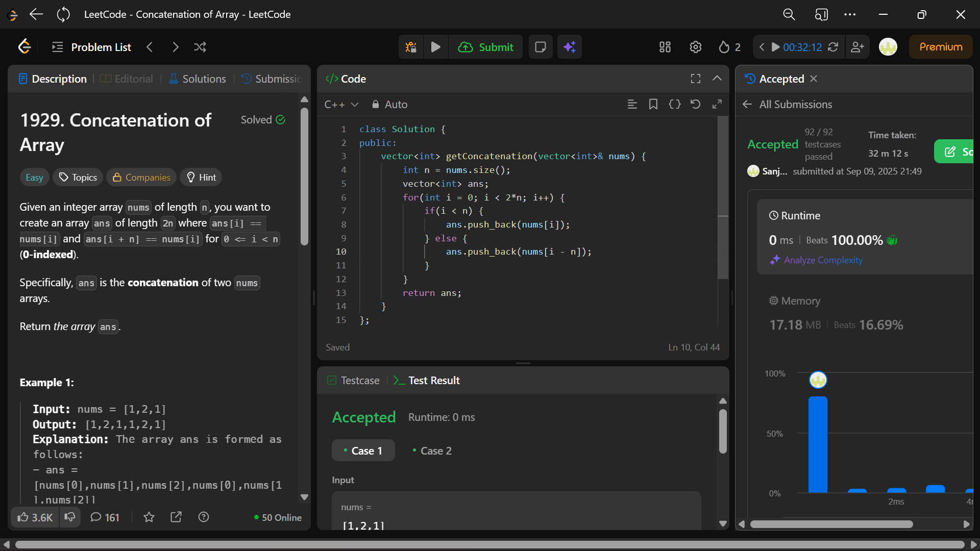This screenshot has width=980, height=551.
Task: Open the notes sticky icon
Action: [540, 47]
